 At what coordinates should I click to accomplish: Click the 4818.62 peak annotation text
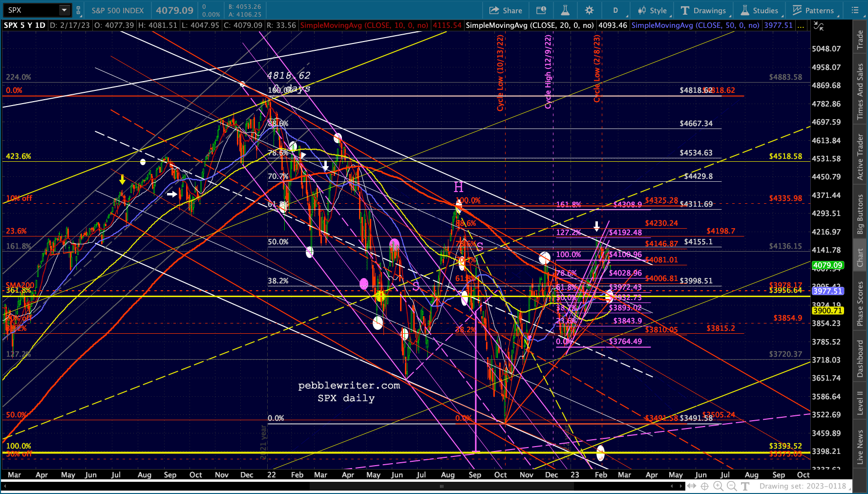tap(289, 76)
